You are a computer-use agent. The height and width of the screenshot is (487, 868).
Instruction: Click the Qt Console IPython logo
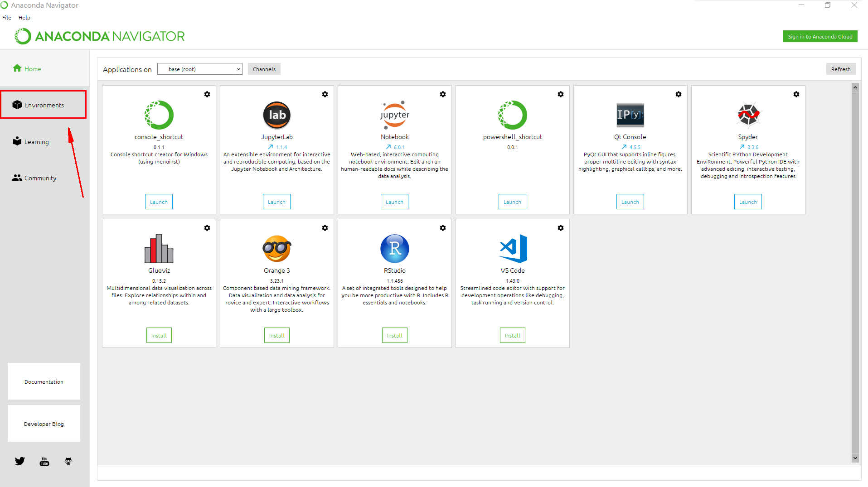pyautogui.click(x=630, y=115)
